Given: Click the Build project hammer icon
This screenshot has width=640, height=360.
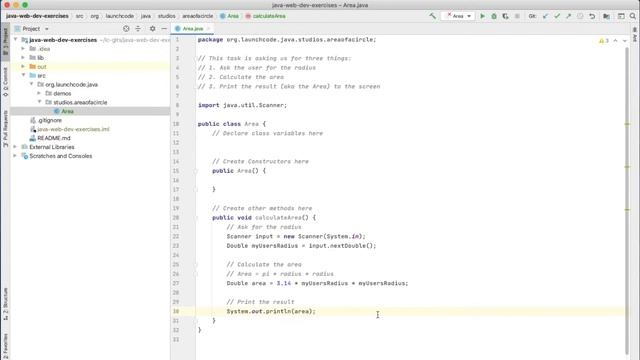Looking at the screenshot, I should tap(433, 16).
